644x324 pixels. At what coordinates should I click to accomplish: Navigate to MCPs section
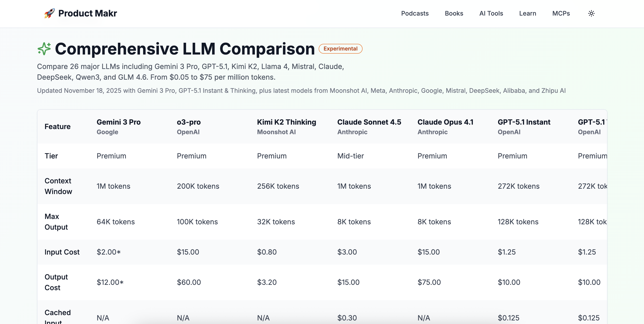tap(561, 13)
